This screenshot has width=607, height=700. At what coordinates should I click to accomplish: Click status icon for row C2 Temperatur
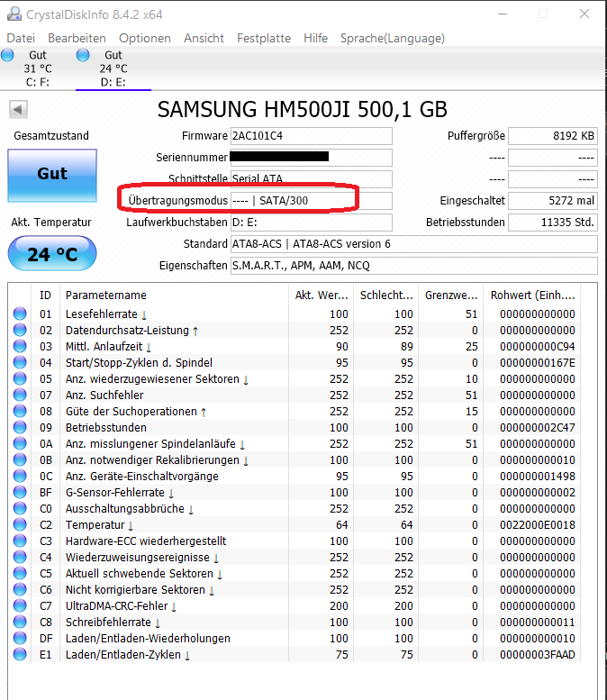(20, 524)
